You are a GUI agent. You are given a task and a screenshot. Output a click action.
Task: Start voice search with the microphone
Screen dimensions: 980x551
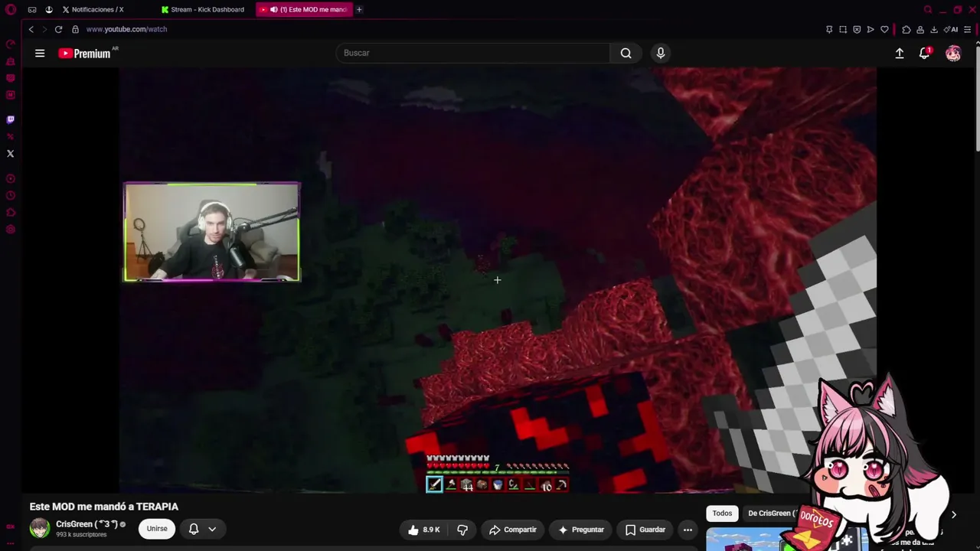click(661, 53)
